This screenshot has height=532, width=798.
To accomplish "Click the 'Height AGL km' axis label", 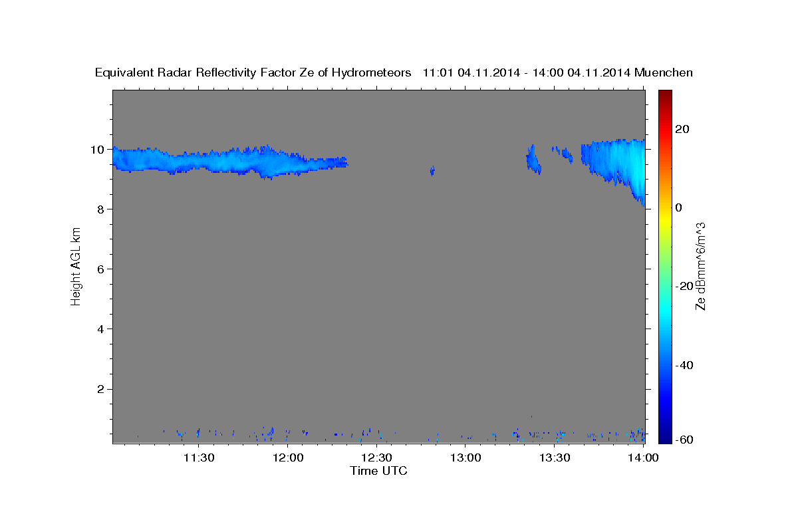I will point(76,267).
